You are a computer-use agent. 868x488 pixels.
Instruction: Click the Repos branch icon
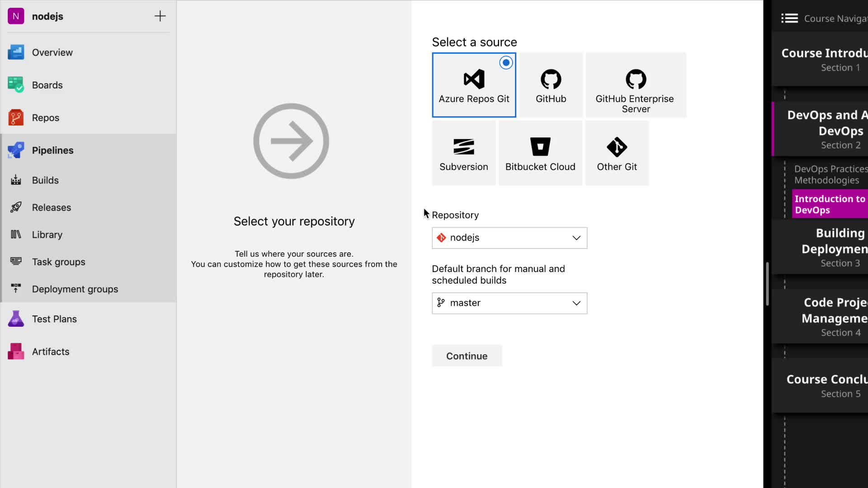pos(16,117)
